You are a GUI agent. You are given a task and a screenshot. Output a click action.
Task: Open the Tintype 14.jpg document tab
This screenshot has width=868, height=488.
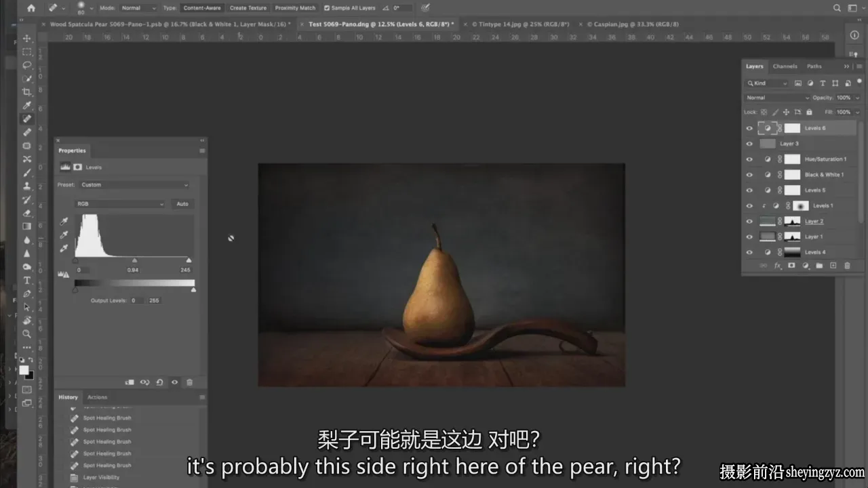click(520, 24)
